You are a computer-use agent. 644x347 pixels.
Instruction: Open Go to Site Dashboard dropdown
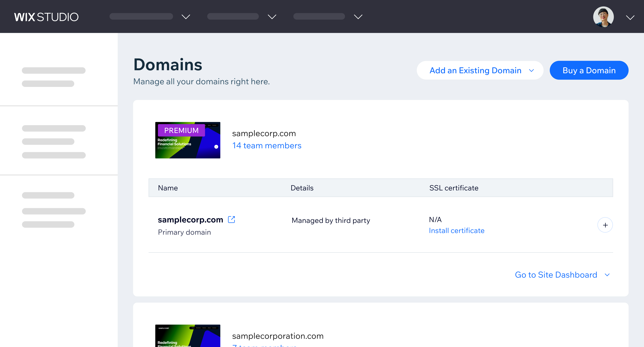coord(562,275)
